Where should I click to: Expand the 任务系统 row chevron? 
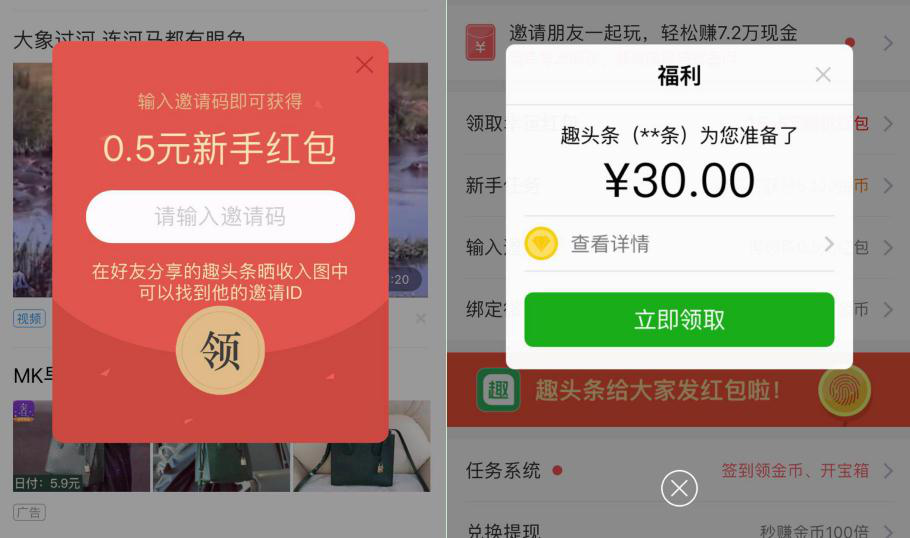[888, 470]
